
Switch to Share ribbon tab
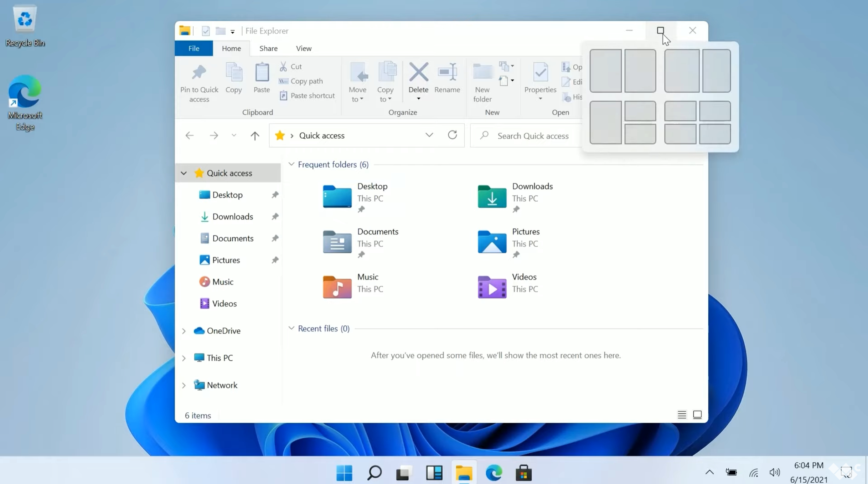pos(268,48)
